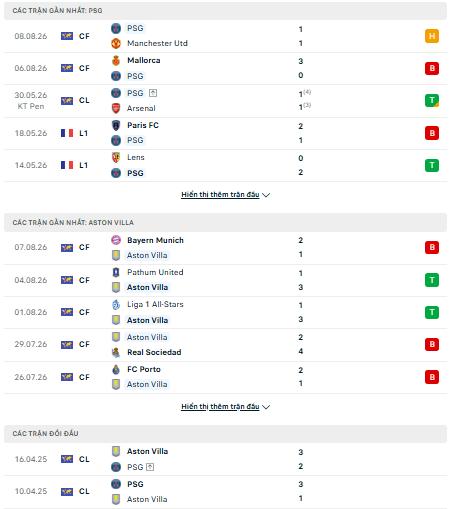Click the Real Sociedad club crest

(116, 352)
